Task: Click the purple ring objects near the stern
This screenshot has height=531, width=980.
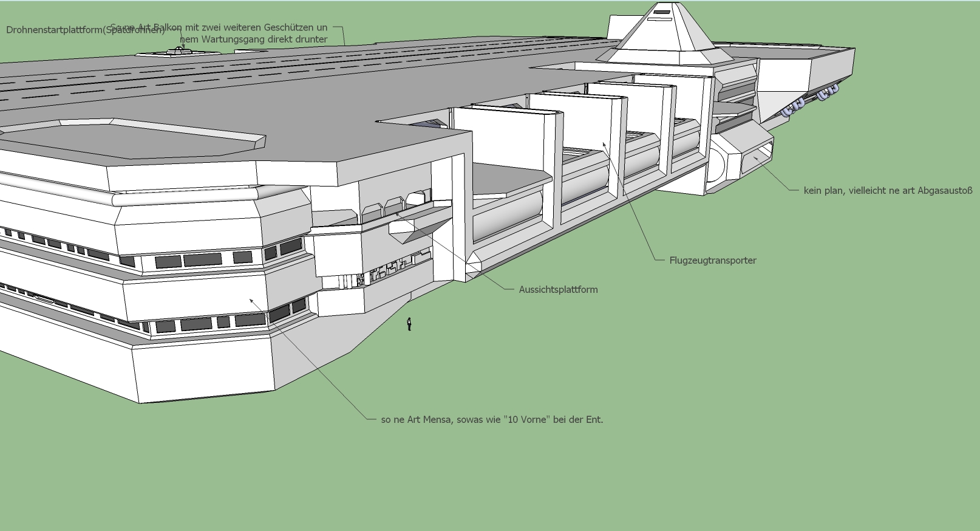Action: (809, 100)
